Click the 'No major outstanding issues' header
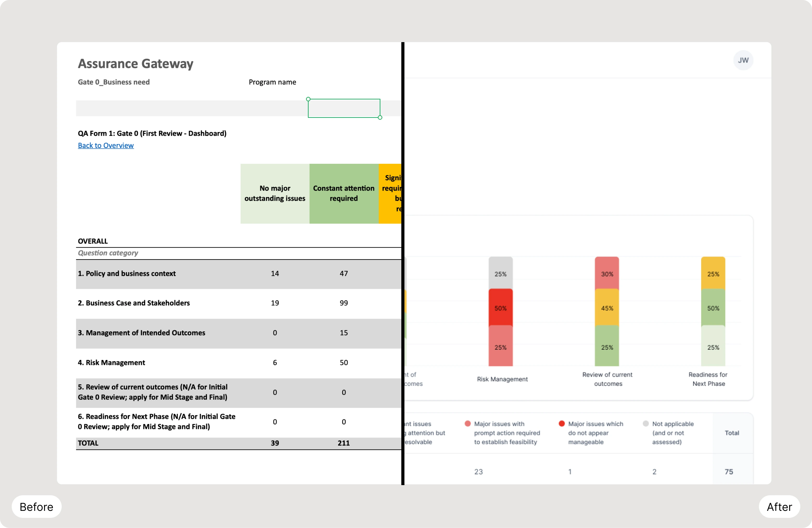The width and height of the screenshot is (812, 528). pyautogui.click(x=275, y=194)
